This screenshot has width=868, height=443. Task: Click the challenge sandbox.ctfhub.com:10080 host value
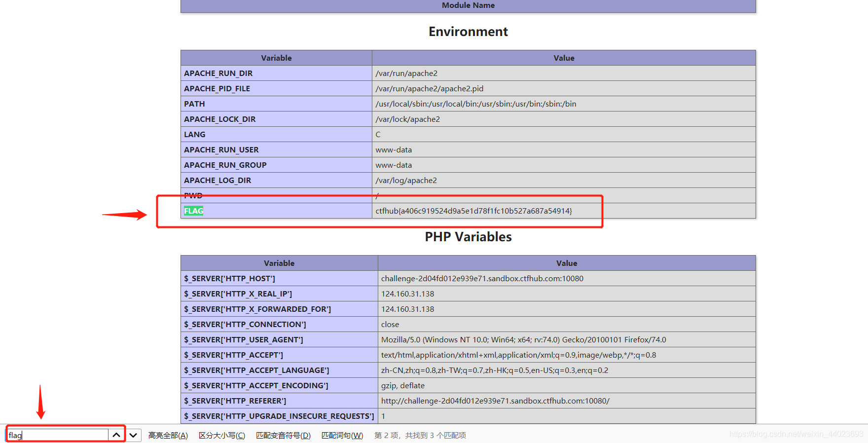(482, 278)
